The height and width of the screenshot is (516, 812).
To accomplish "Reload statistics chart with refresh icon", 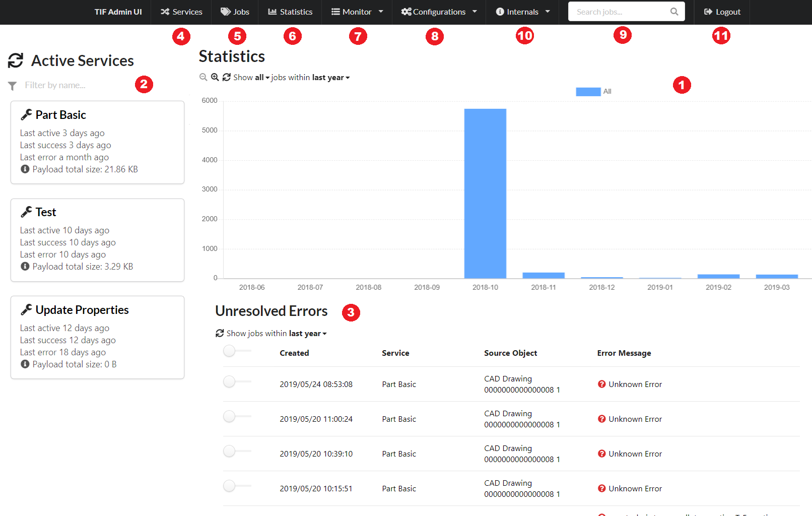I will (x=227, y=77).
